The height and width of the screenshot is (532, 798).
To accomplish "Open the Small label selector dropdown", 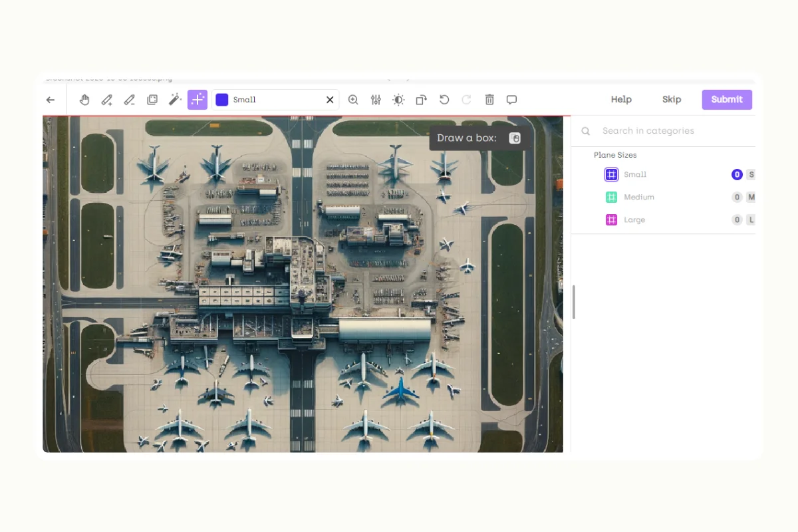I will click(273, 100).
